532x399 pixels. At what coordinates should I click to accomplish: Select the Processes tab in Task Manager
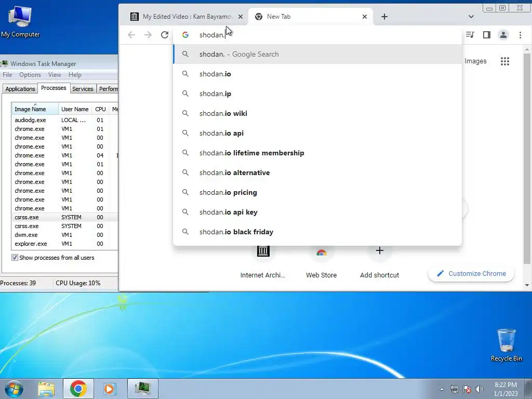54,88
